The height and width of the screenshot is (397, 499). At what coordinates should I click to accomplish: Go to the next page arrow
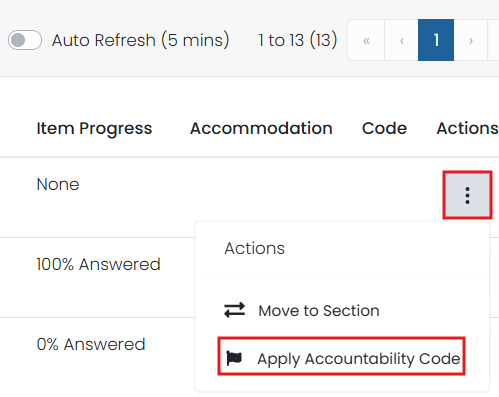pos(471,40)
